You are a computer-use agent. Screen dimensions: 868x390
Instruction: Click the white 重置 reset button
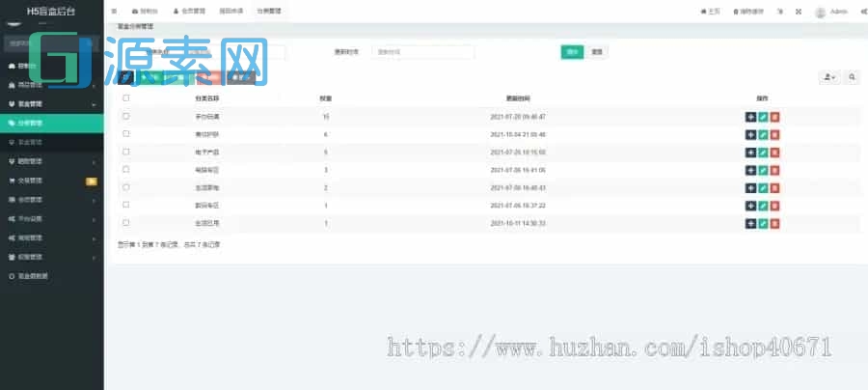597,52
